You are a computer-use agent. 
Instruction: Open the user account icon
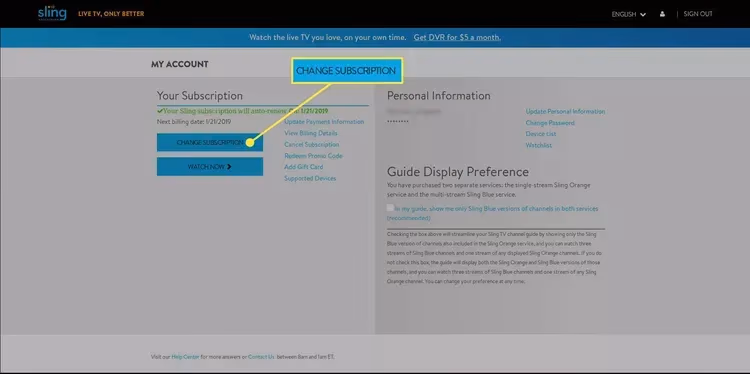[662, 14]
